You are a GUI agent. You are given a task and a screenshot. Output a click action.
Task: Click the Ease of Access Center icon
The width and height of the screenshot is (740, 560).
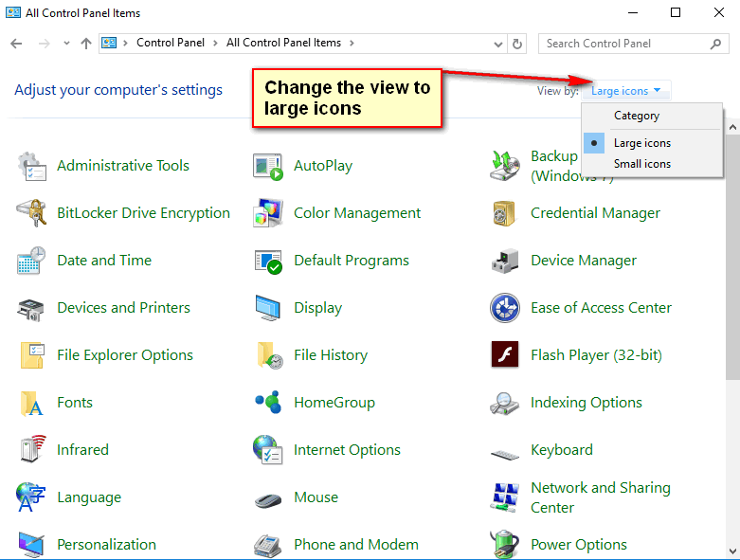tap(504, 308)
